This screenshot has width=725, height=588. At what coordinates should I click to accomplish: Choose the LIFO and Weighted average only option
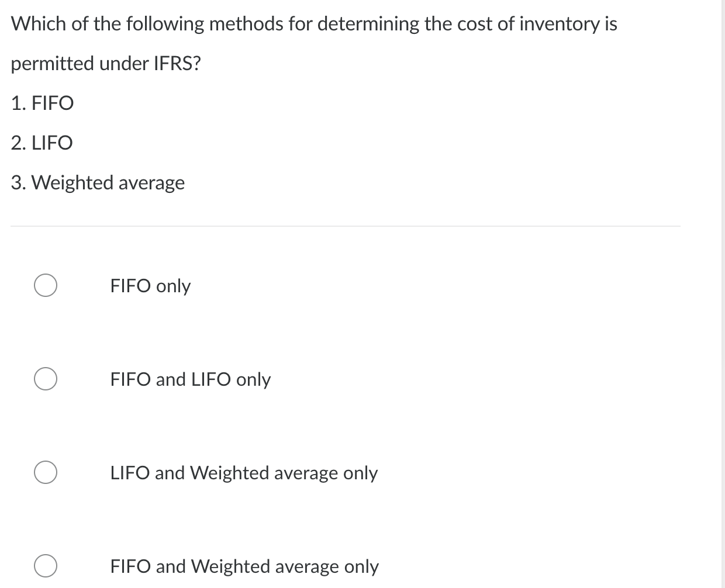(45, 472)
